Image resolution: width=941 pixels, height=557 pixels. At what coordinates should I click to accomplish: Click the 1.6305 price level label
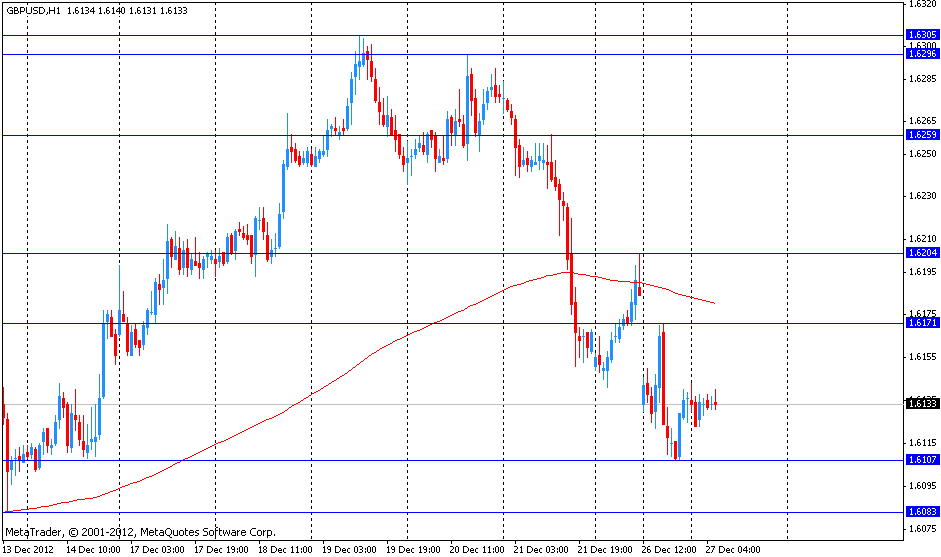point(922,35)
